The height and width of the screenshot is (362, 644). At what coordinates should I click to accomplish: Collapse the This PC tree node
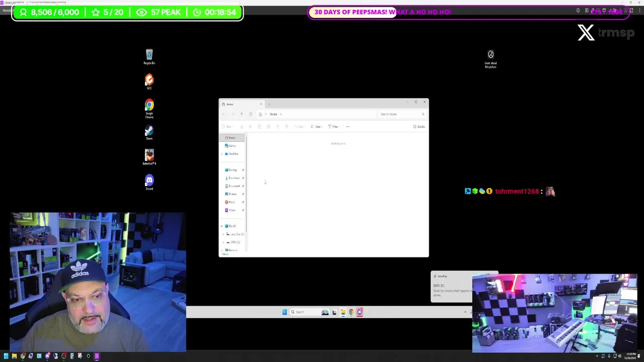point(222,226)
